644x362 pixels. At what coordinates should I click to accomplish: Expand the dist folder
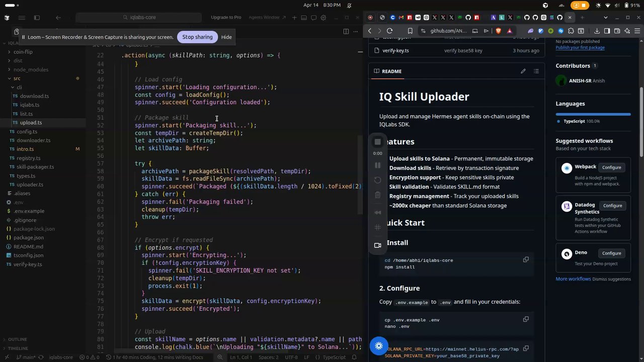(18, 61)
